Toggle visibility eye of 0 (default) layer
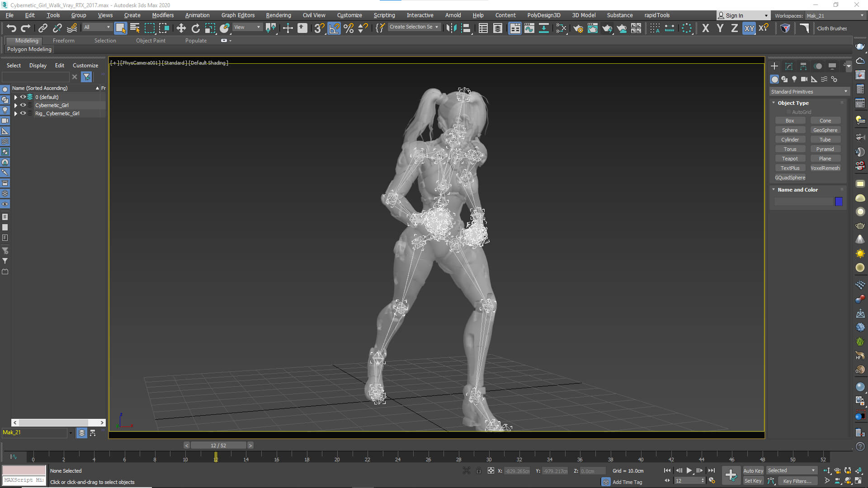This screenshot has width=868, height=488. [x=23, y=97]
